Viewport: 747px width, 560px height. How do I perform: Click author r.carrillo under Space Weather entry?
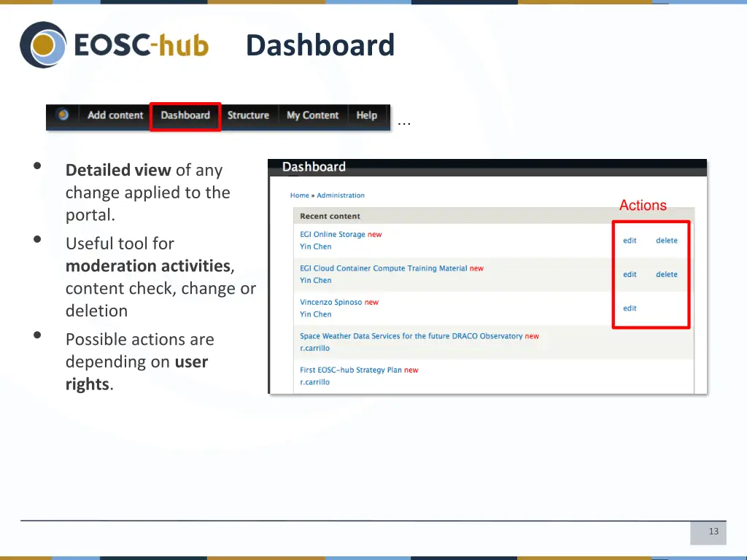[314, 348]
